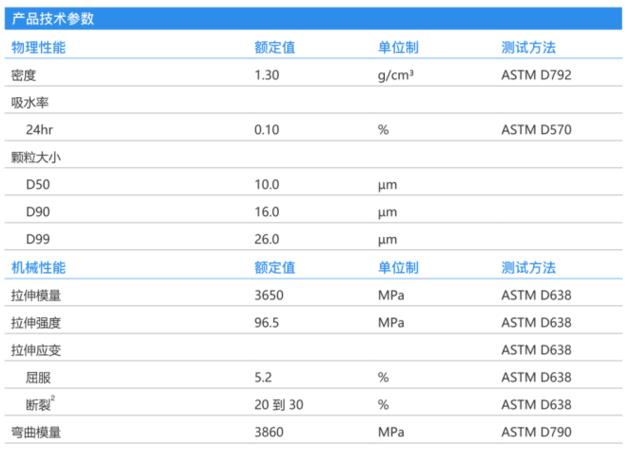The width and height of the screenshot is (640, 453).
Task: Click the 密度 row label
Action: pyautogui.click(x=23, y=76)
